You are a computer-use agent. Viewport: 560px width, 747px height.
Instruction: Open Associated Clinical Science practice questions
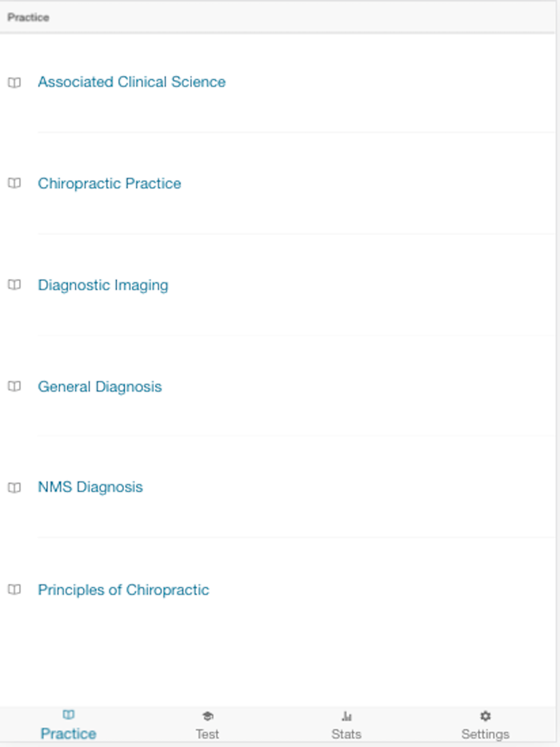click(131, 82)
